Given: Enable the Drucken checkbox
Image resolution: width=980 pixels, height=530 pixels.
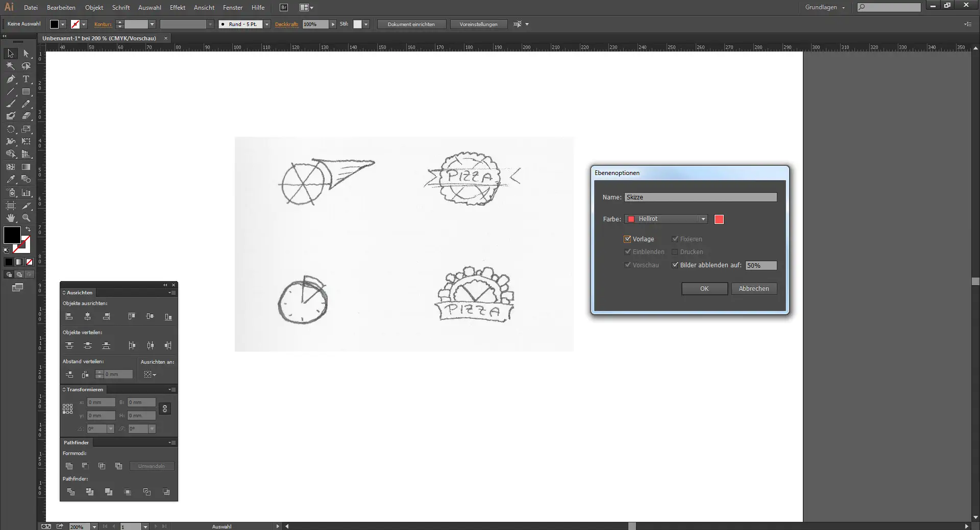Looking at the screenshot, I should pyautogui.click(x=675, y=252).
